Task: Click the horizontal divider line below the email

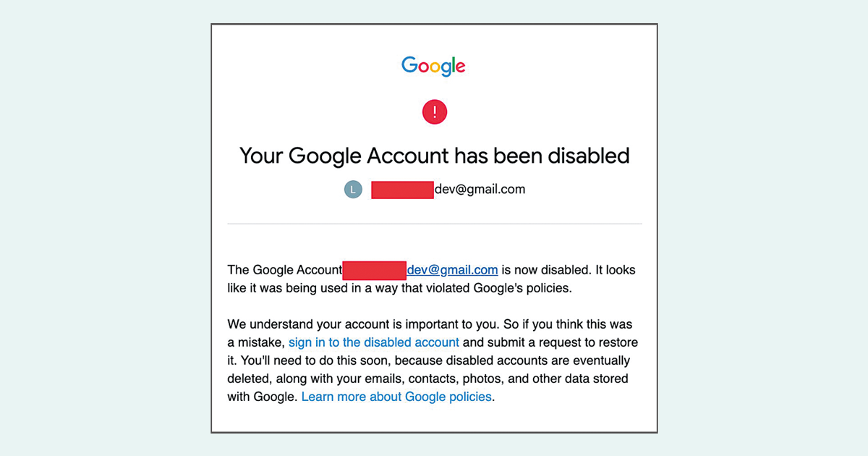Action: point(434,224)
